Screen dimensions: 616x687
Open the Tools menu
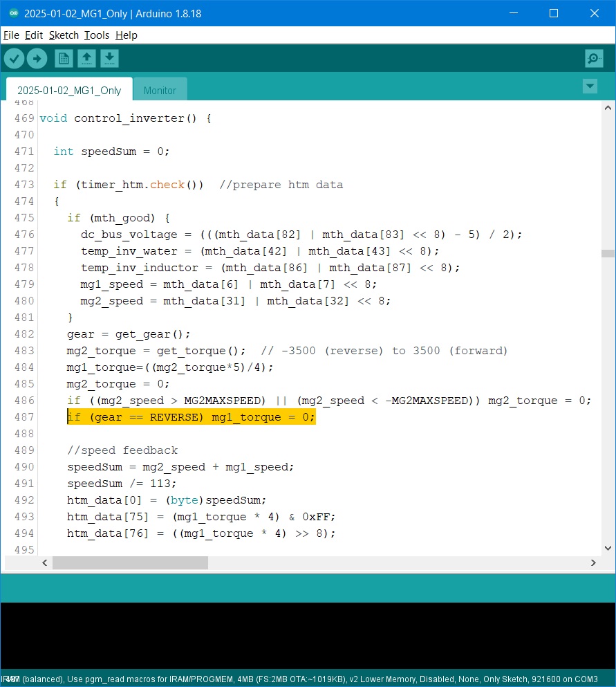click(97, 35)
